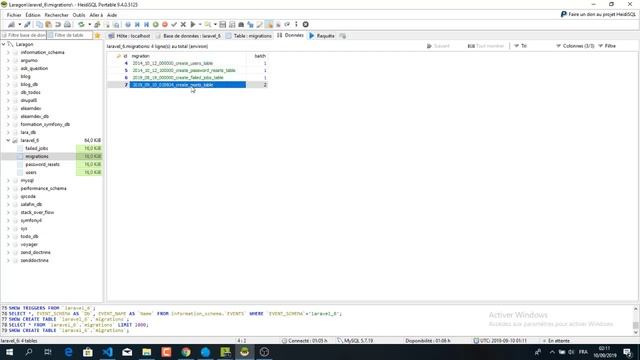
Task: Expand the blog database node
Action: coord(8,76)
